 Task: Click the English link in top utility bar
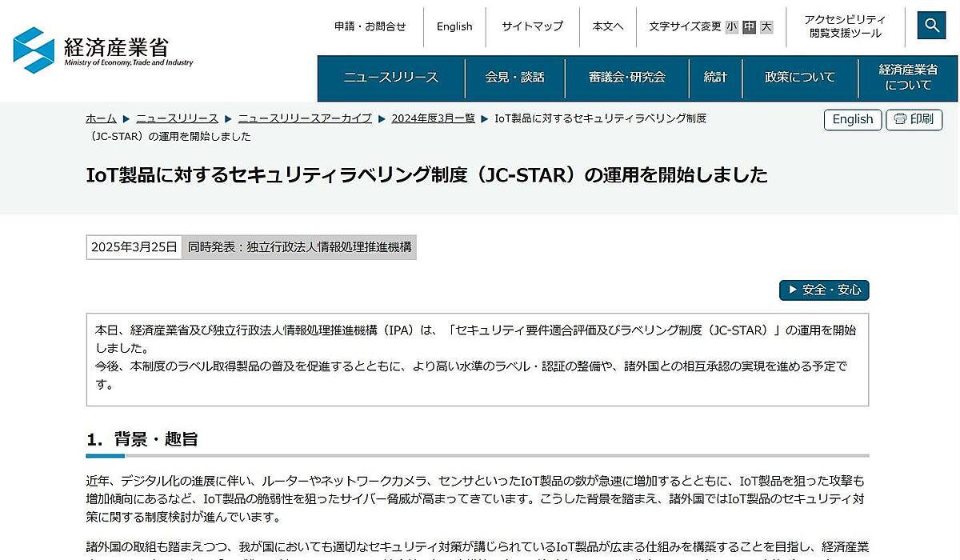[x=454, y=26]
